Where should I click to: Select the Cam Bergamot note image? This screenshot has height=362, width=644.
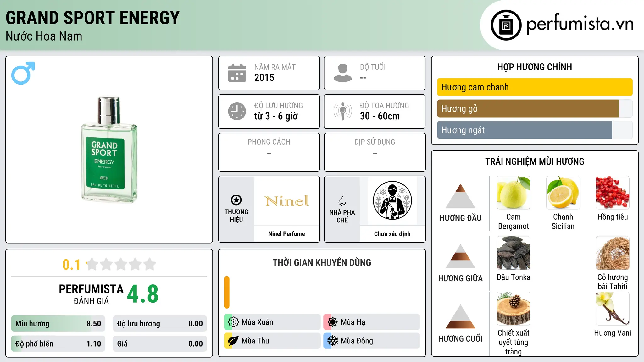click(x=514, y=193)
